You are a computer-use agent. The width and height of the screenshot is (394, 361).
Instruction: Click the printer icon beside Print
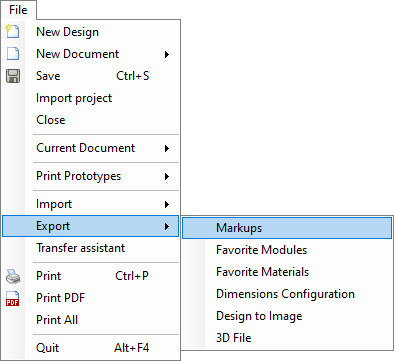[13, 276]
